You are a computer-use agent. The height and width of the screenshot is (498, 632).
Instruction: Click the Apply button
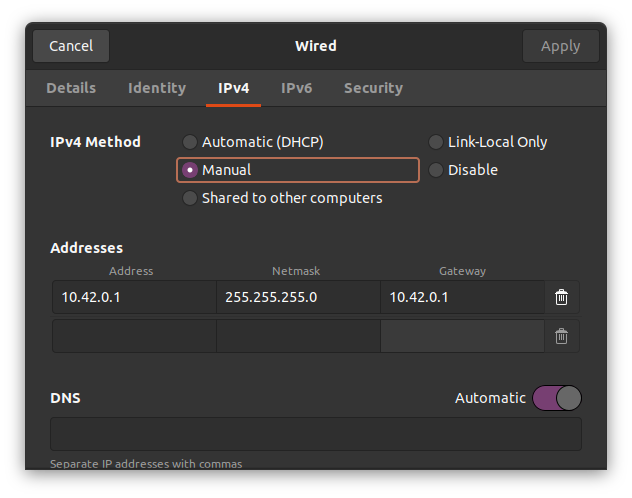tap(560, 46)
